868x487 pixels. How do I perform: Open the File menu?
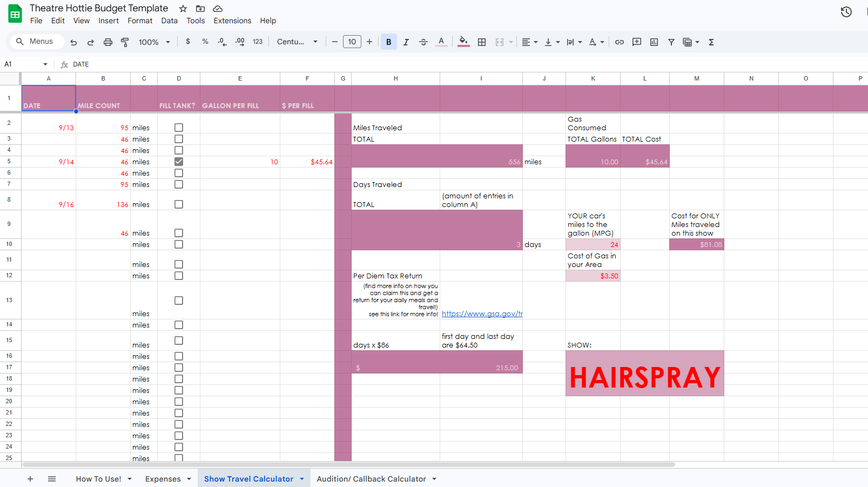[36, 21]
